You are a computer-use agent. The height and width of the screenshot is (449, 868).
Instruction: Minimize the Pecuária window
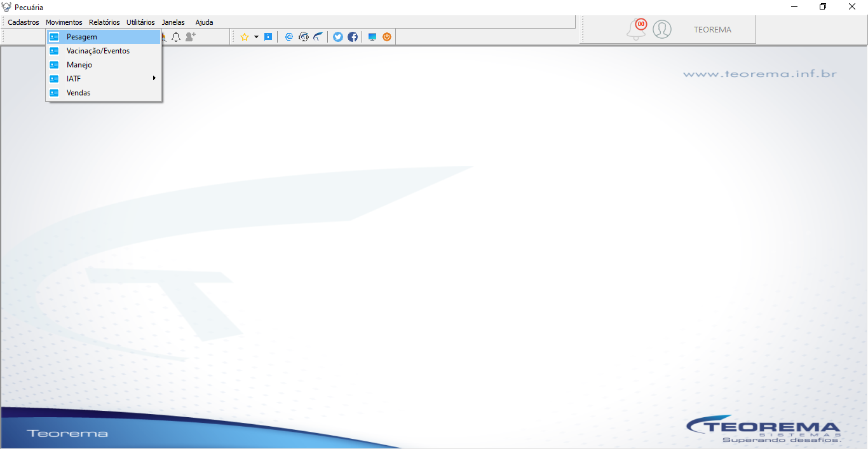[x=794, y=7]
